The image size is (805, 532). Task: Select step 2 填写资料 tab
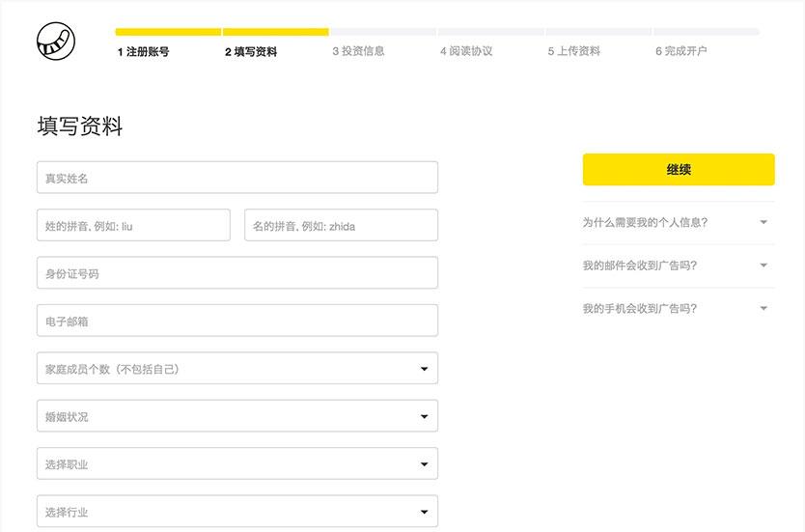pos(251,51)
